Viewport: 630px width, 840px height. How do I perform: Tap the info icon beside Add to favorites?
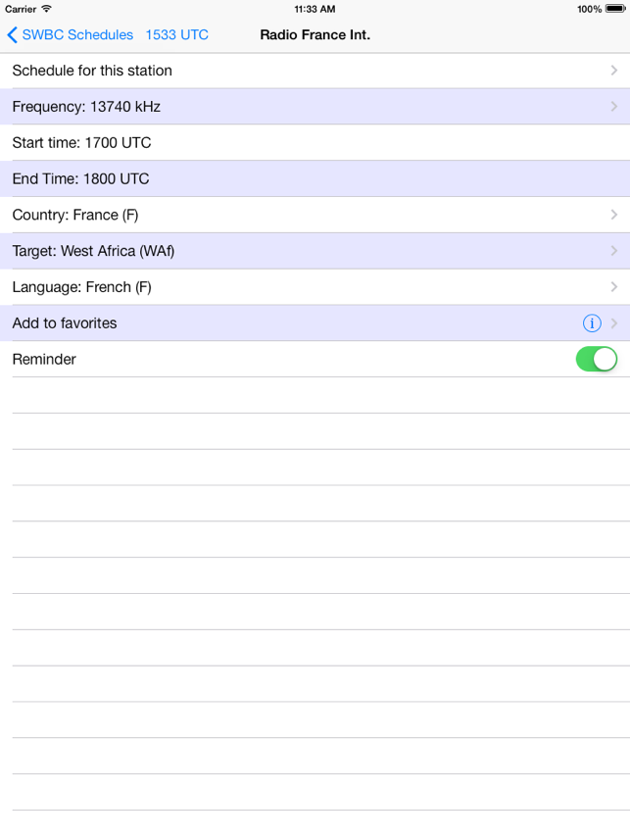(x=592, y=323)
